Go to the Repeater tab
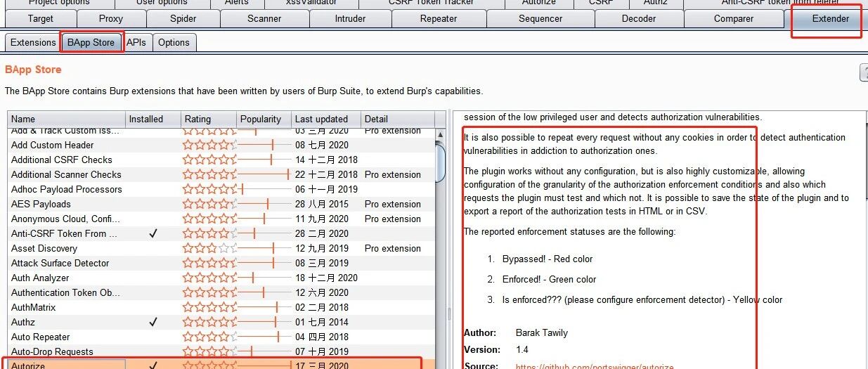Viewport: 868px width, 369px height. pyautogui.click(x=439, y=19)
